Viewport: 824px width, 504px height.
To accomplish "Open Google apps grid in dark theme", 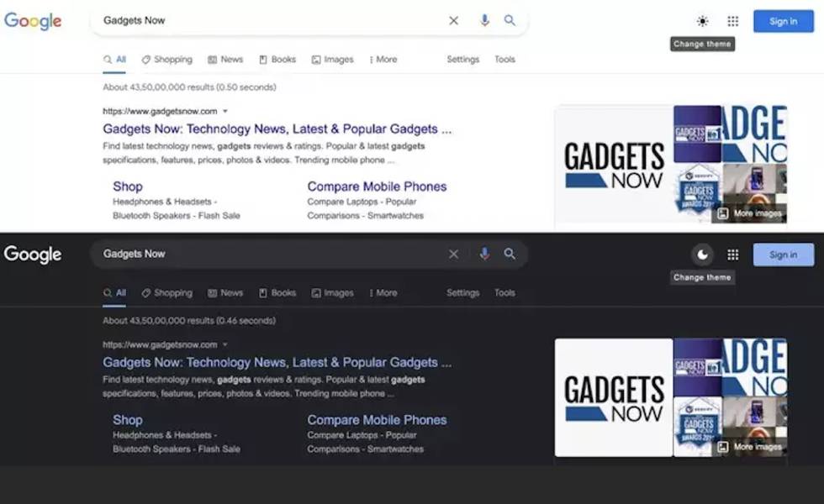I will 732,255.
